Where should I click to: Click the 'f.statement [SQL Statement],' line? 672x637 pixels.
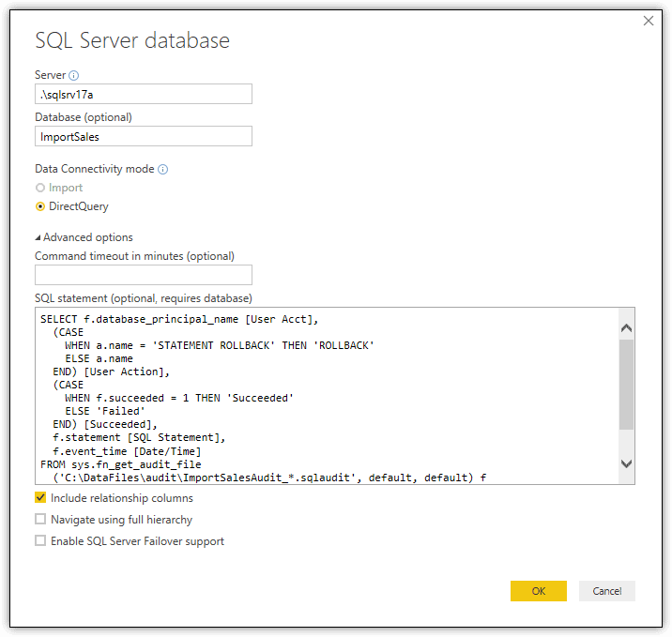pyautogui.click(x=139, y=437)
